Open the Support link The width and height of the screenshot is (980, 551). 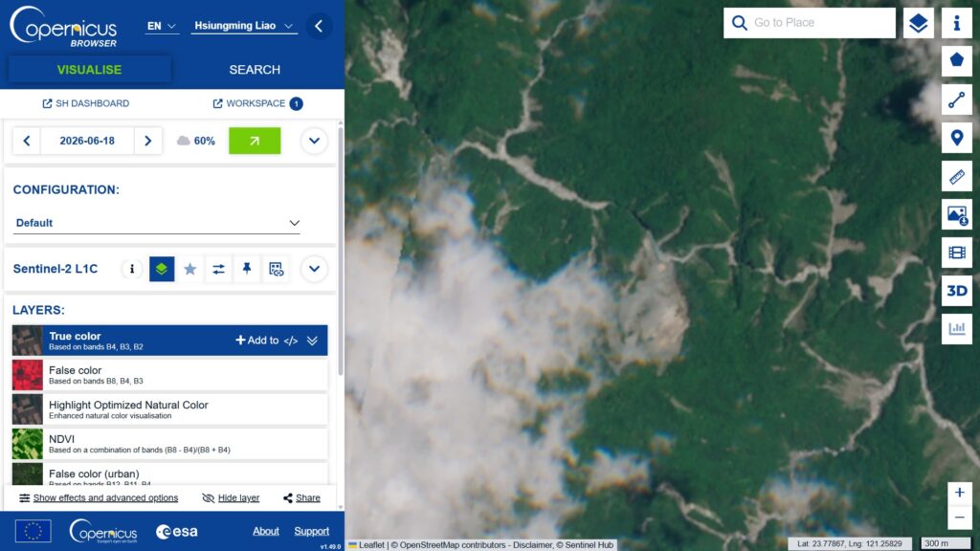point(312,531)
